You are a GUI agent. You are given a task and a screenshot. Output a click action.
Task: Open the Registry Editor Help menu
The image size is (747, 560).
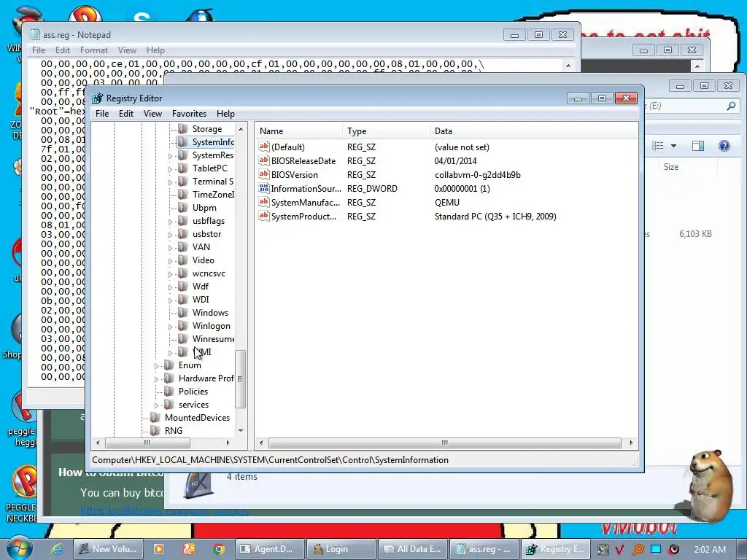225,113
